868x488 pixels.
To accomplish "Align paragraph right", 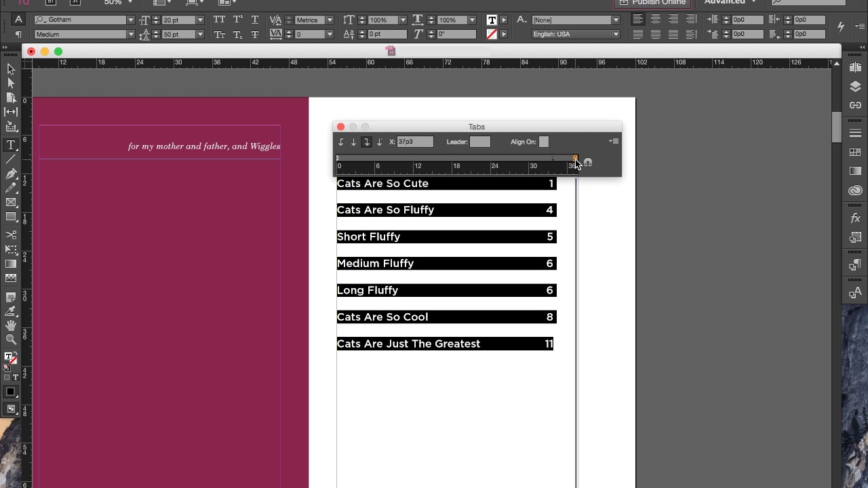I will (673, 20).
